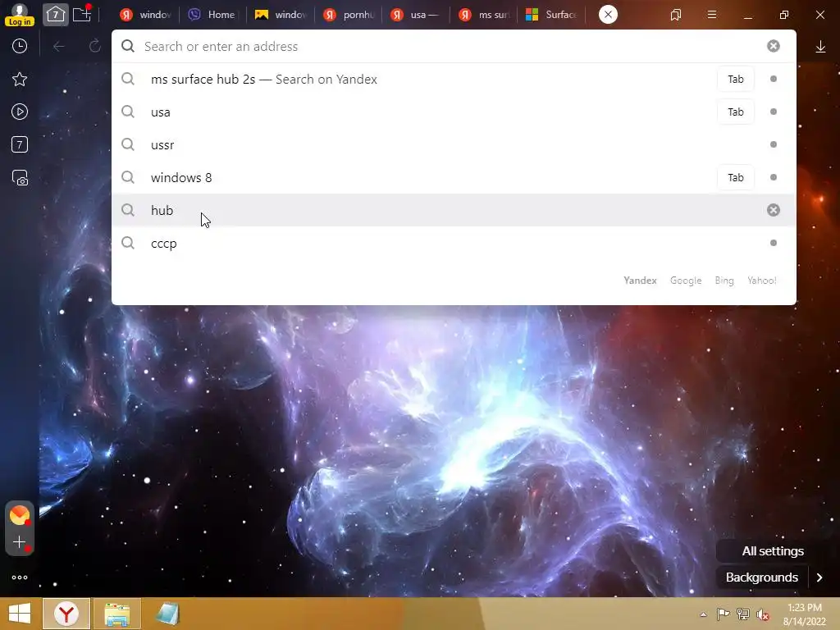This screenshot has width=840, height=630.
Task: Open video play icon in sidebar
Action: [x=20, y=112]
